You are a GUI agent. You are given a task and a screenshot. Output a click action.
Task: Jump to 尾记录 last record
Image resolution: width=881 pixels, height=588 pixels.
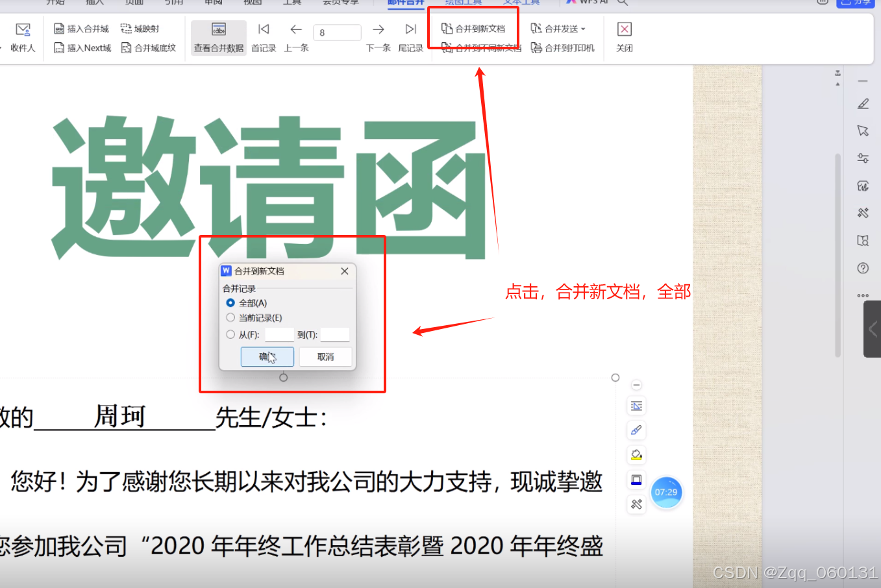[x=410, y=38]
